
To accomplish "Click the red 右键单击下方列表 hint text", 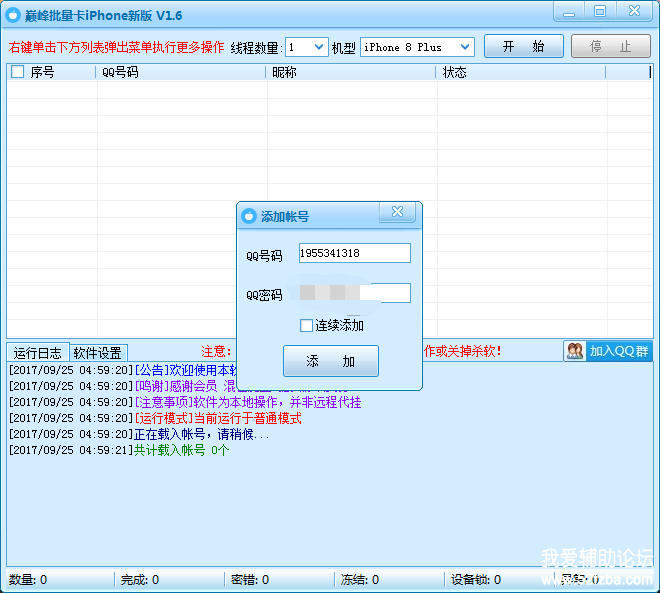I will (x=116, y=47).
